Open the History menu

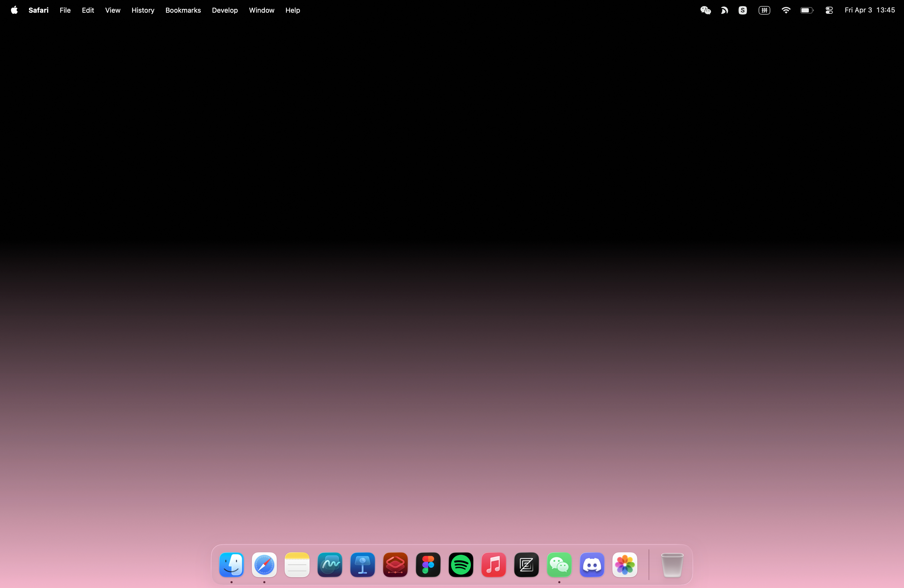tap(143, 10)
